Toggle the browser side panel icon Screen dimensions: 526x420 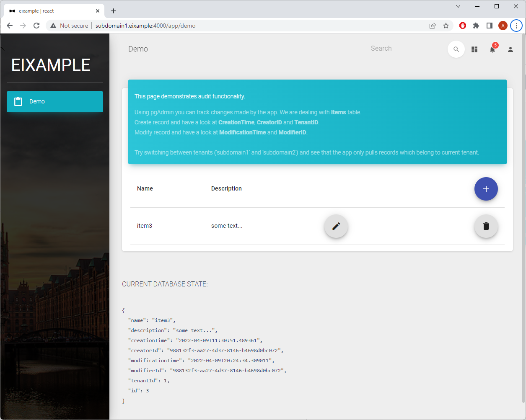[x=489, y=26]
